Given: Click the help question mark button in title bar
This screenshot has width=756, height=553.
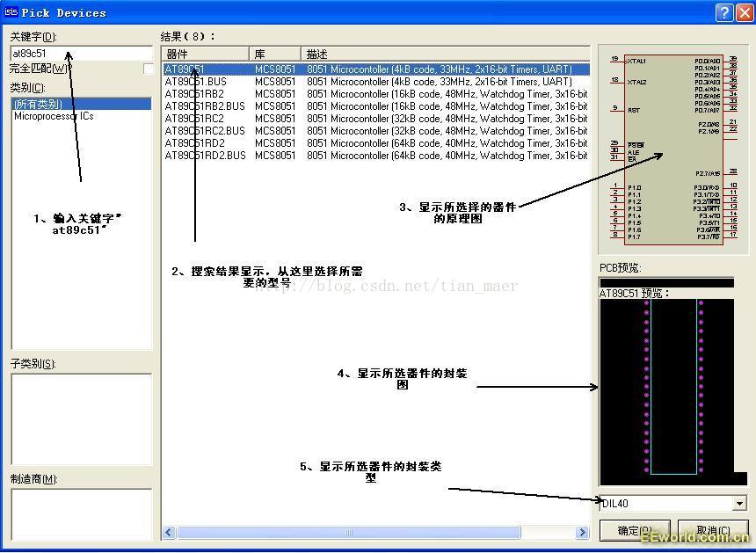Looking at the screenshot, I should [724, 12].
